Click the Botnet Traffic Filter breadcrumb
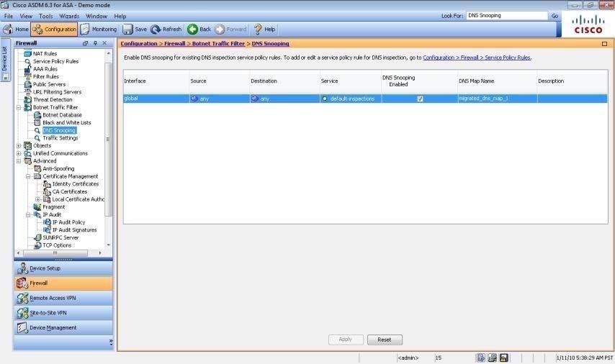This screenshot has height=364, width=615. coord(218,44)
